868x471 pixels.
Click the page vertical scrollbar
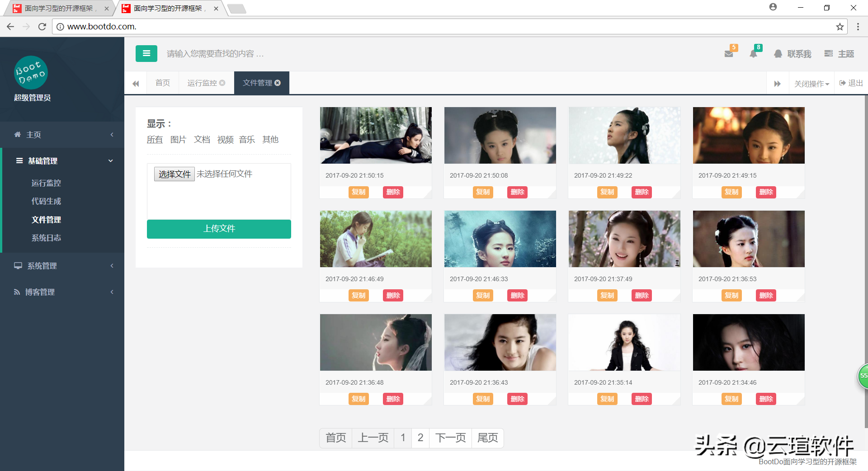tap(866, 261)
